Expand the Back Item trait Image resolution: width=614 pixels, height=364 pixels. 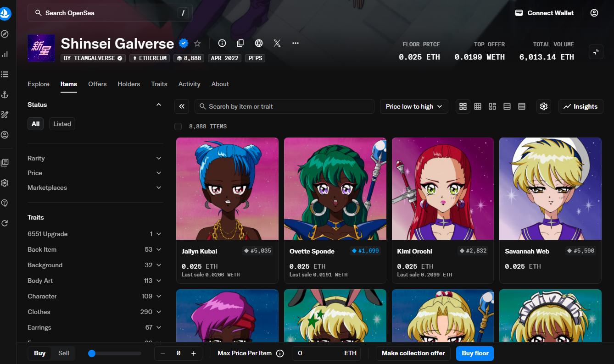click(x=95, y=249)
